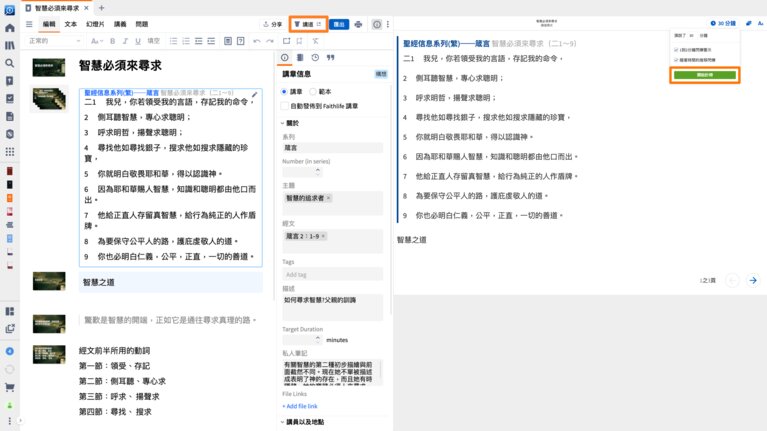Open a new tab with plus button
767x431 pixels.
(101, 8)
